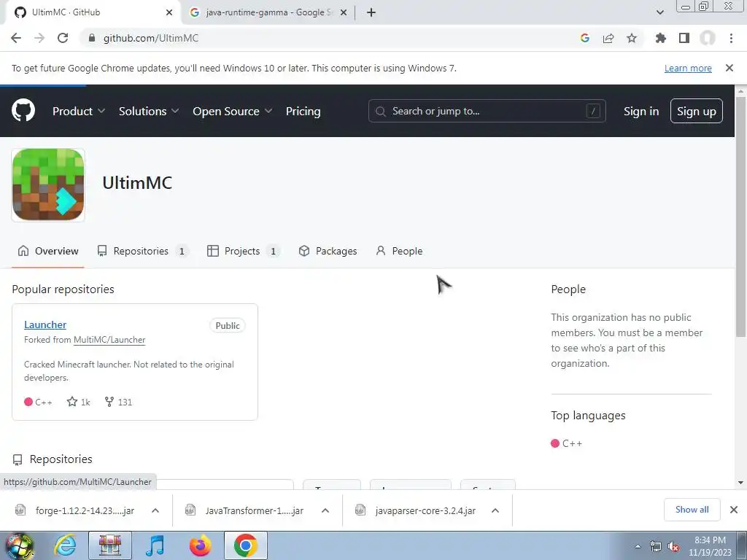The width and height of the screenshot is (747, 560).
Task: Open options for the forge-1.12.2 jar download
Action: point(155,510)
